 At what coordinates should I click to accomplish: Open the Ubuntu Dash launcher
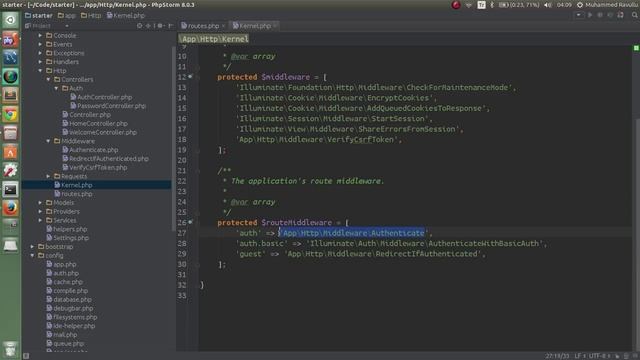[10, 20]
